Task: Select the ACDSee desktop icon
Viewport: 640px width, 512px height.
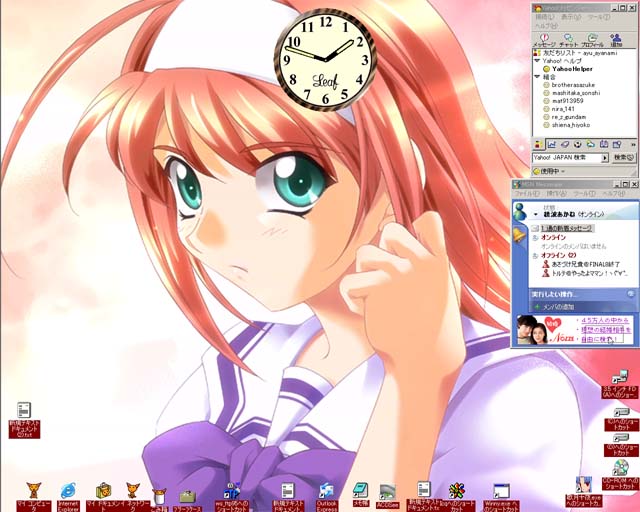Action: (387, 496)
